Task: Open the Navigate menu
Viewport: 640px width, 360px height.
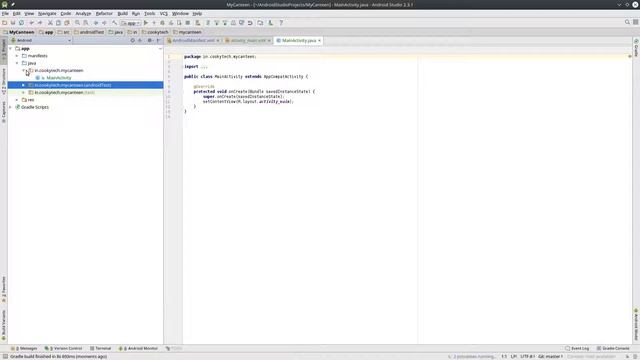Action: pyautogui.click(x=47, y=13)
